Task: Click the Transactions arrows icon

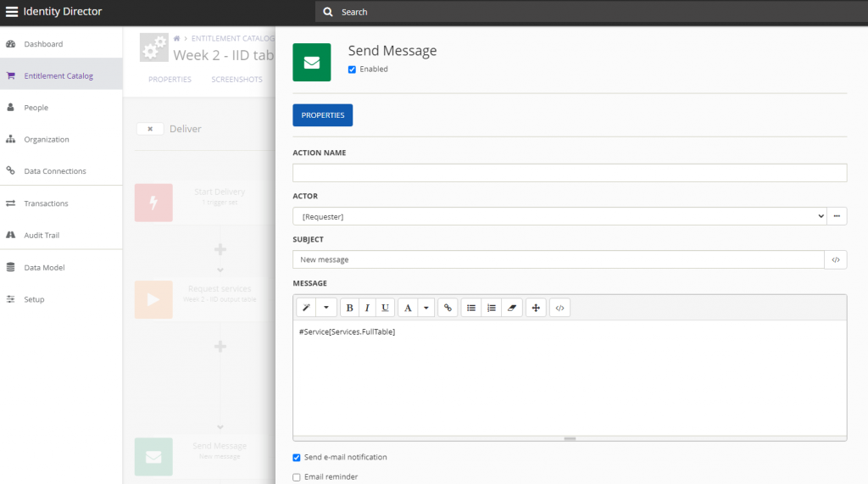Action: tap(10, 203)
